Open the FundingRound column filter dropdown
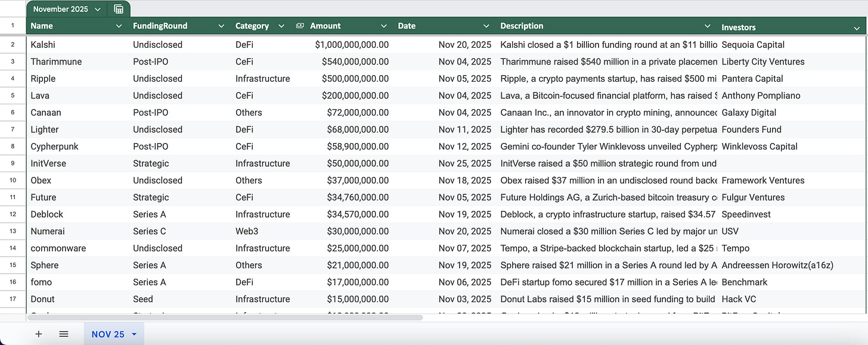868x345 pixels. pos(221,26)
